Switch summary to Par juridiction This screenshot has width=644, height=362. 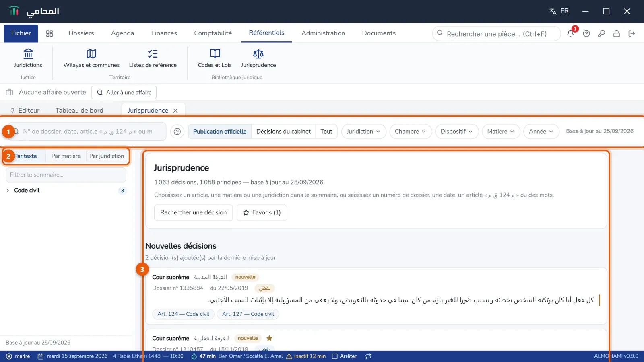(x=107, y=156)
